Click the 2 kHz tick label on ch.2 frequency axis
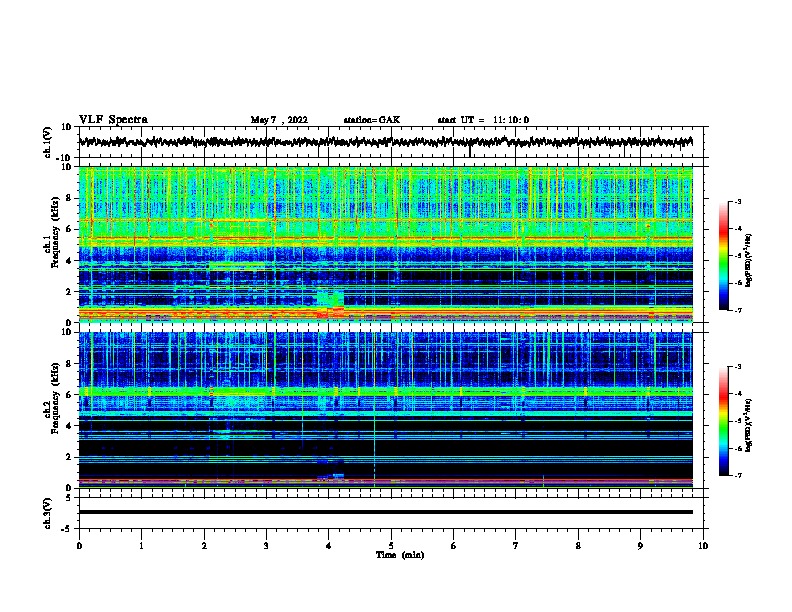The width and height of the screenshot is (792, 612). pos(69,457)
